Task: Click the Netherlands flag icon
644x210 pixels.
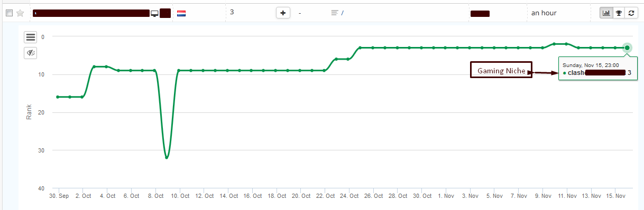Action: (181, 13)
